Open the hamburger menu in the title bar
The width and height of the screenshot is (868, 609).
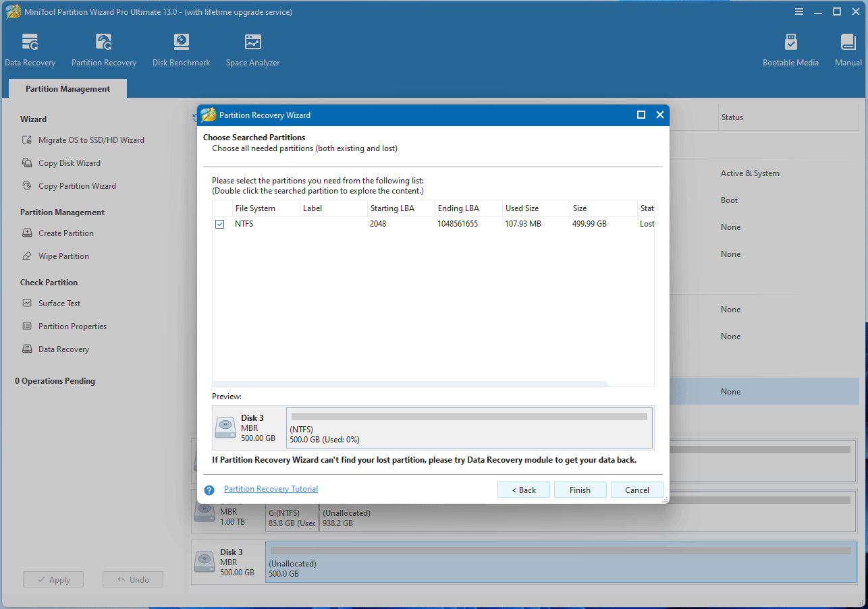(x=799, y=11)
